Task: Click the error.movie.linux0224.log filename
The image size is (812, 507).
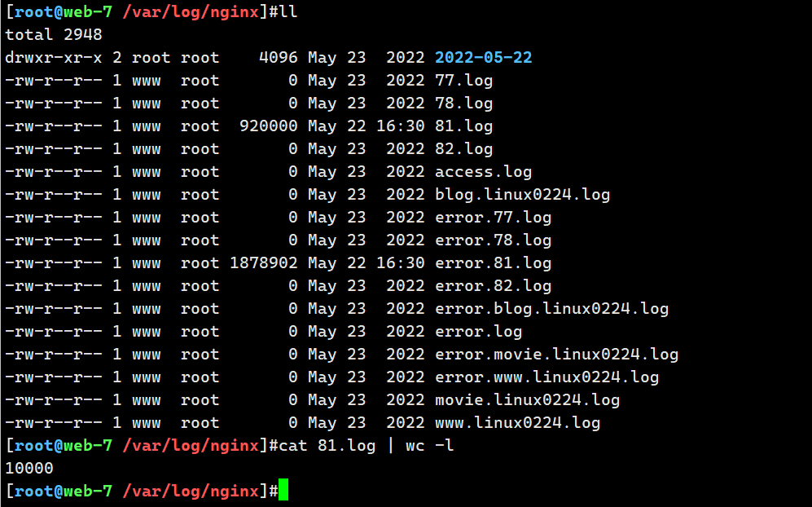Action: coord(556,355)
